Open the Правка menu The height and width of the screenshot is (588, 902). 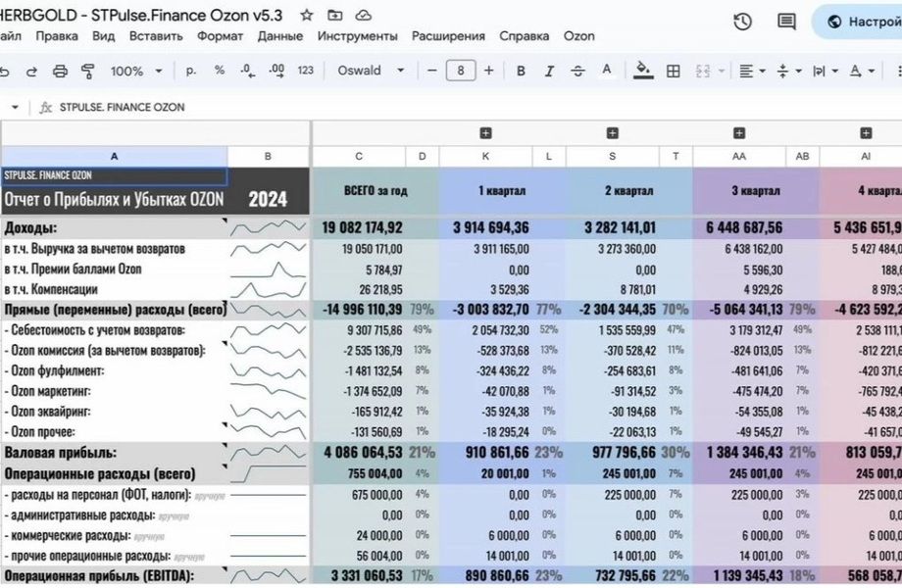coord(57,36)
